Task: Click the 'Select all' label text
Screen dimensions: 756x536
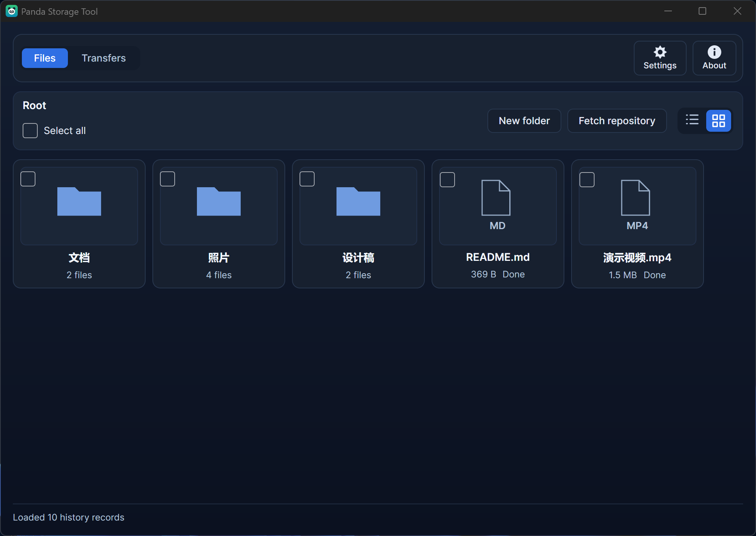Action: pos(65,131)
